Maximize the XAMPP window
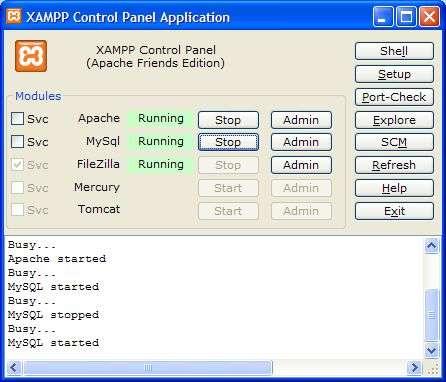The width and height of the screenshot is (446, 382). [x=406, y=16]
